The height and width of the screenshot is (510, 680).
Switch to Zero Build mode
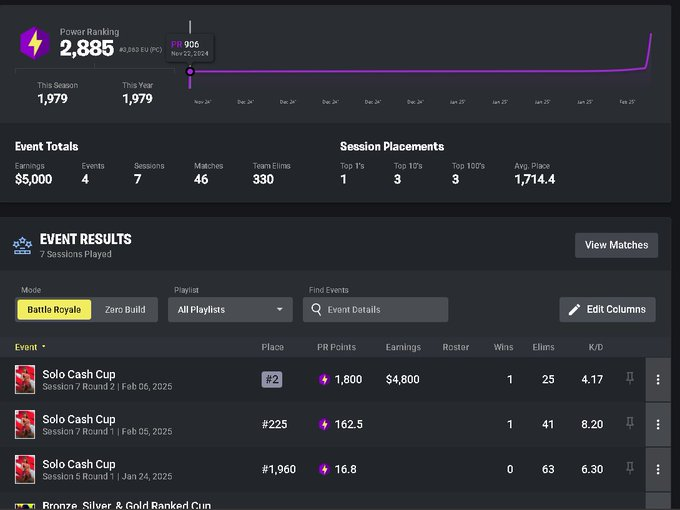(x=125, y=310)
